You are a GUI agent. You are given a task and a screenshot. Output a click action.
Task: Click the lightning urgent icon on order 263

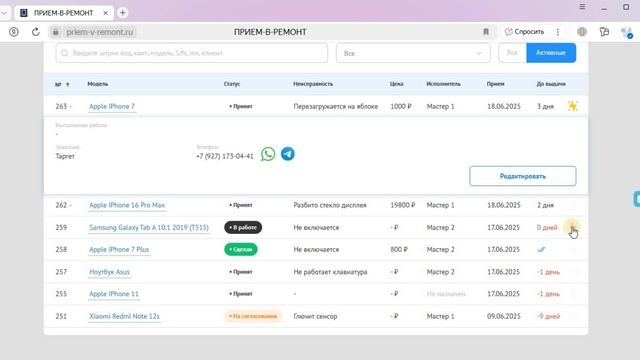point(573,106)
